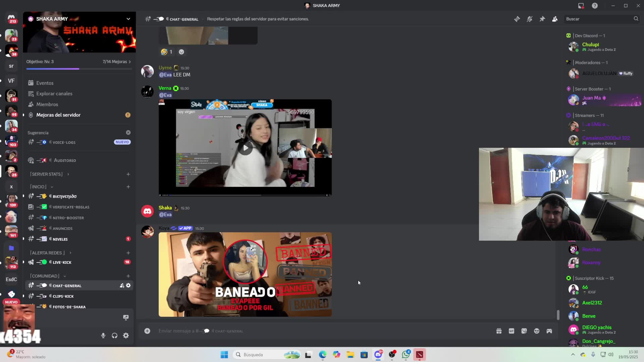This screenshot has height=362, width=644.
Task: Expand the SERVER STATS category
Action: (x=50, y=174)
